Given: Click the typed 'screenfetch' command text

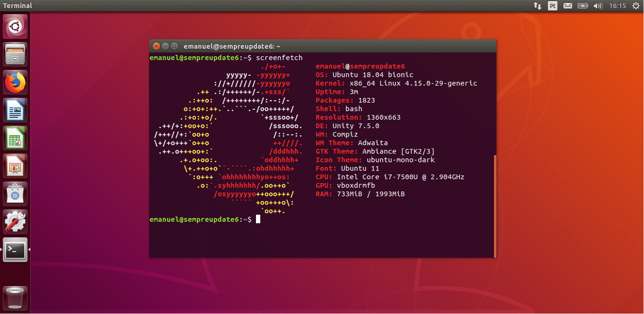Looking at the screenshot, I should coord(279,58).
